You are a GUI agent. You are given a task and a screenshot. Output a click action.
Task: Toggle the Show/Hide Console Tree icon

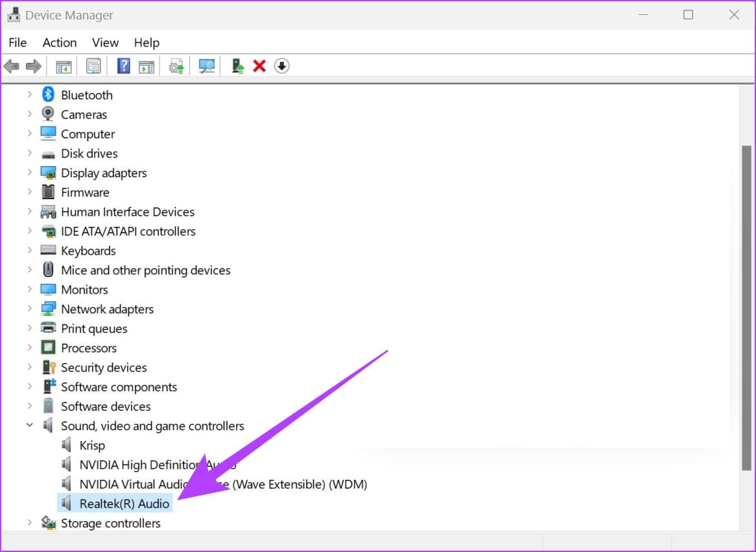coord(64,66)
